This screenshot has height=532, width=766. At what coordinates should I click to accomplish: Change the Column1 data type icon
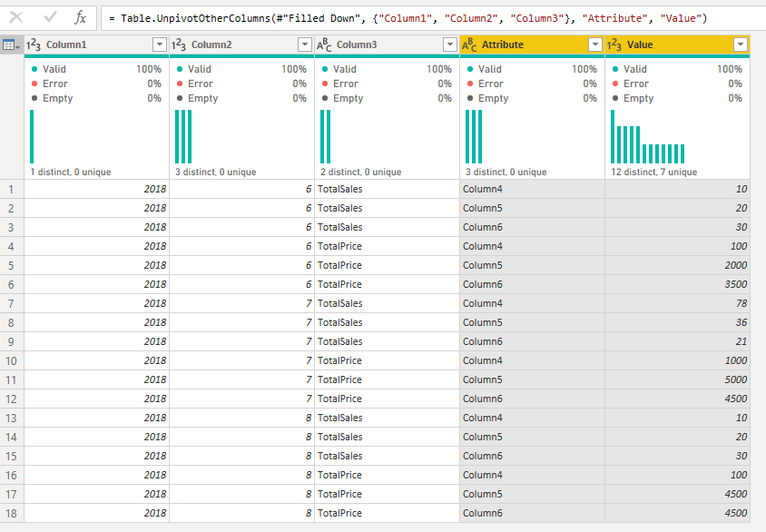click(34, 45)
